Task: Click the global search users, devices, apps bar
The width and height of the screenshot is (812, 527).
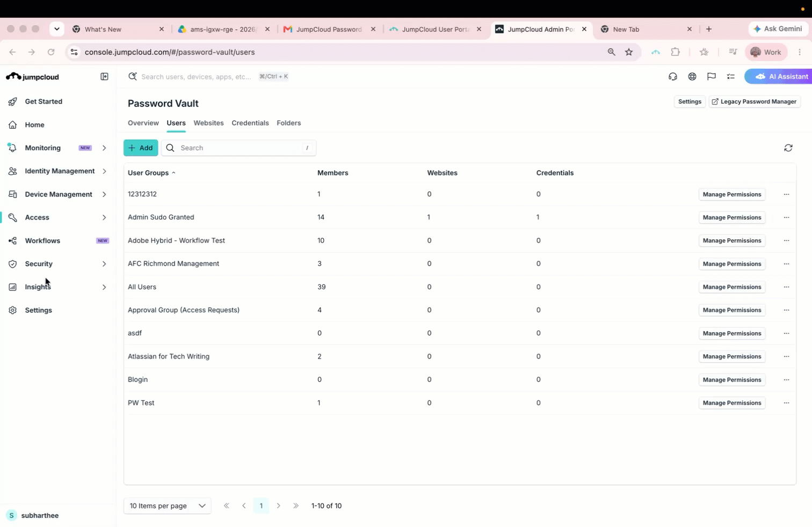Action: pos(208,77)
